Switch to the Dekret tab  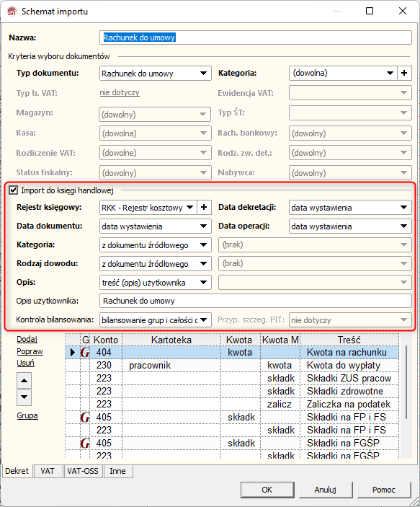17,471
